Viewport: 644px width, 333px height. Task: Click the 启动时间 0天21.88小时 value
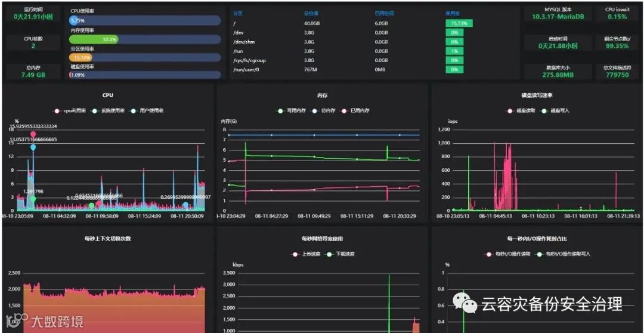558,46
